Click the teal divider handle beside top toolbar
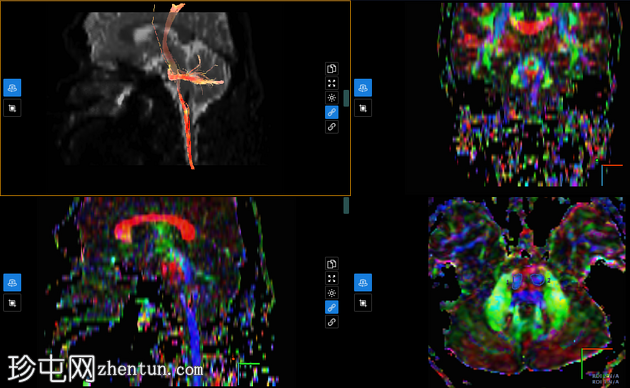The height and width of the screenshot is (388, 630). tap(346, 98)
